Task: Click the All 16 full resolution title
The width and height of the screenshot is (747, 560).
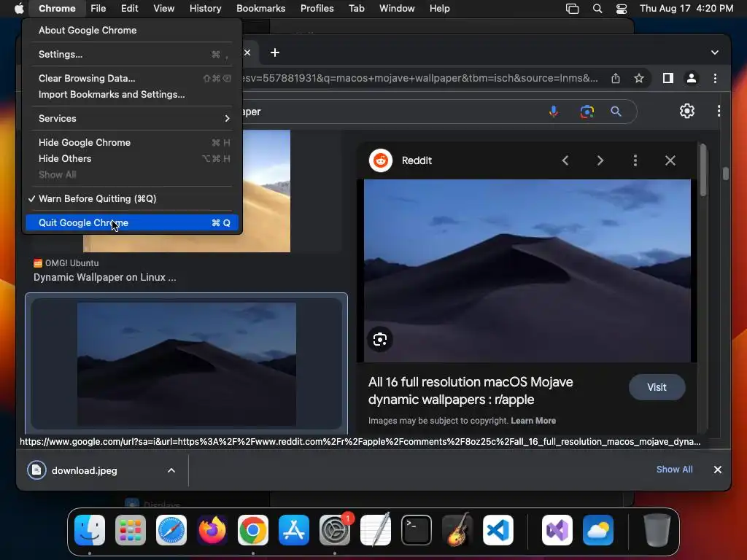Action: [x=471, y=391]
